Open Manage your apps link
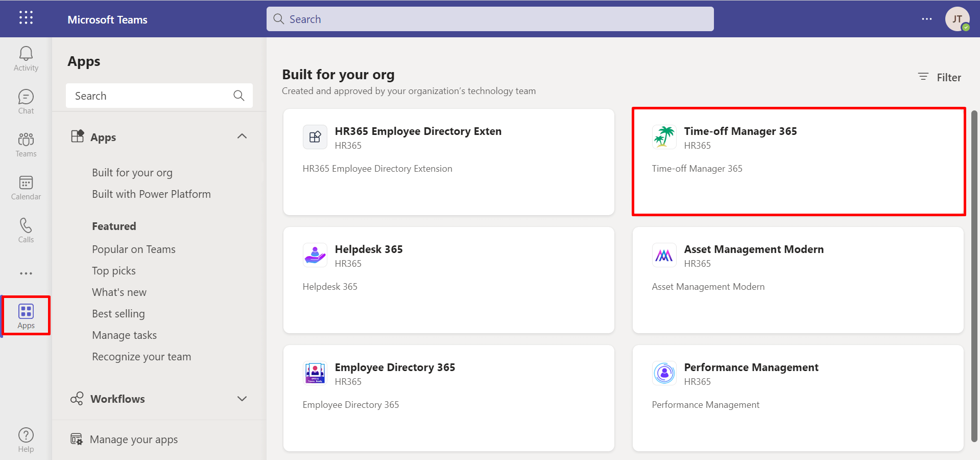Image resolution: width=980 pixels, height=460 pixels. [x=134, y=440]
